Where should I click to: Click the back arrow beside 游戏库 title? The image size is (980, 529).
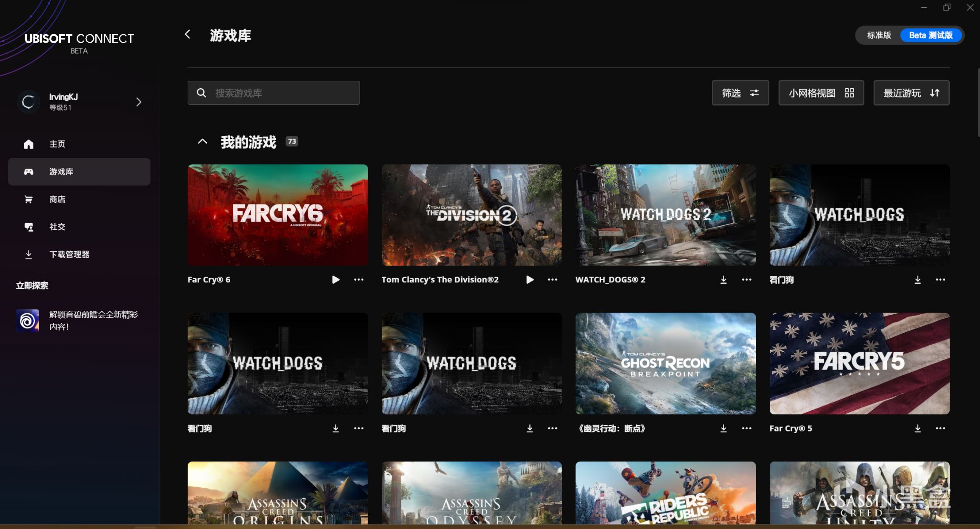[x=188, y=34]
